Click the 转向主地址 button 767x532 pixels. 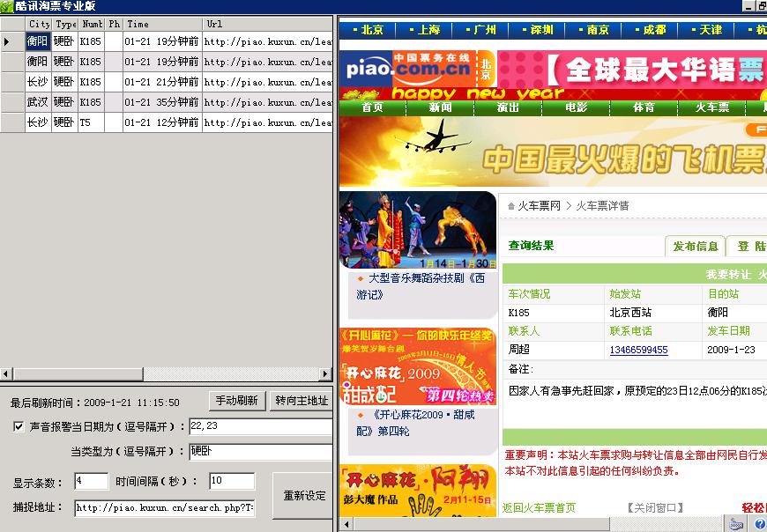tap(302, 401)
